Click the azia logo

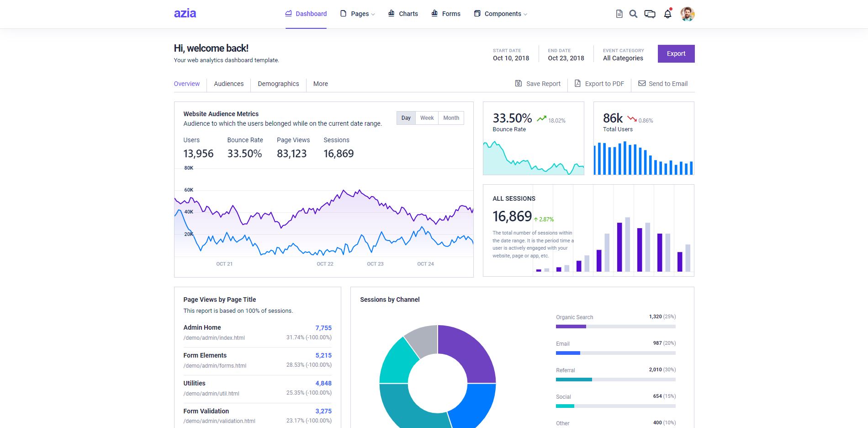pyautogui.click(x=185, y=13)
